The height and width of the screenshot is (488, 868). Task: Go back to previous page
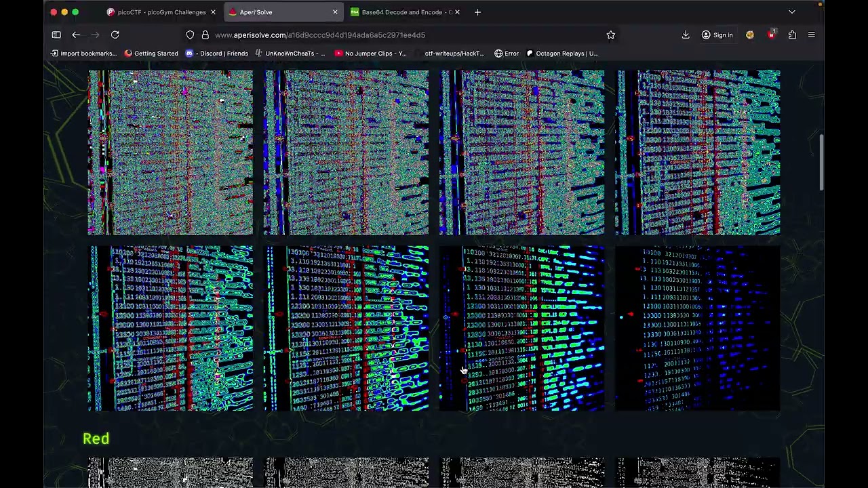point(76,35)
